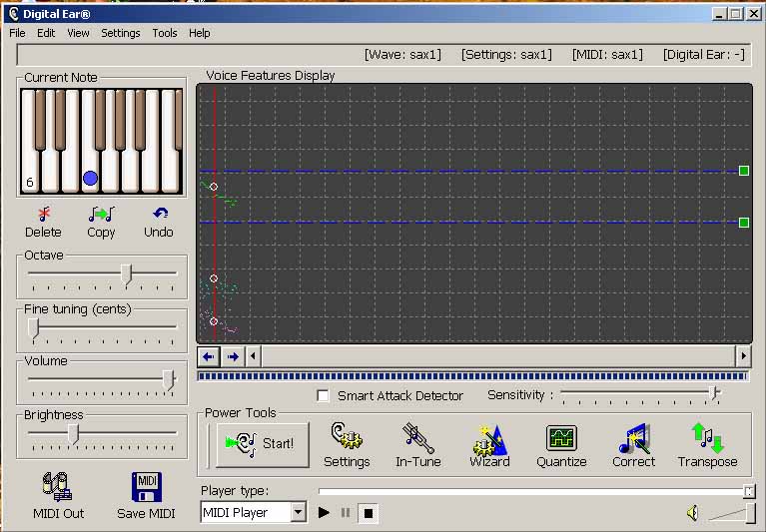Click the Undo arrow icon
Viewport: 766px width, 532px height.
(159, 214)
